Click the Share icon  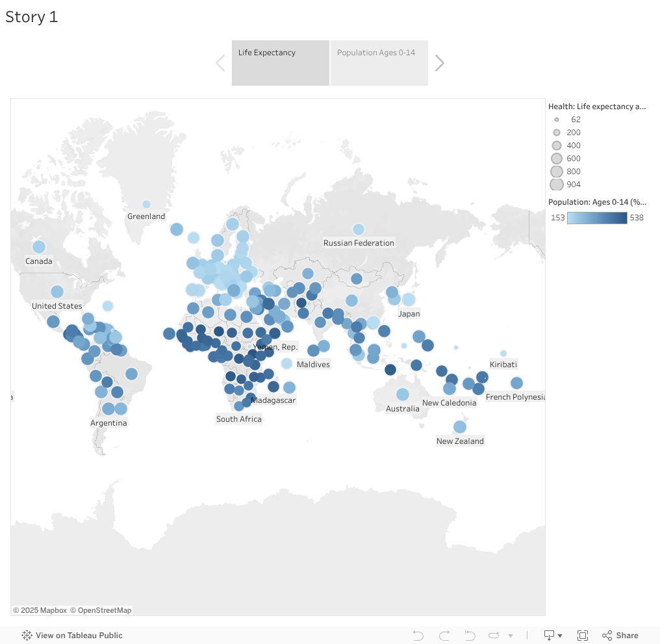pos(607,635)
